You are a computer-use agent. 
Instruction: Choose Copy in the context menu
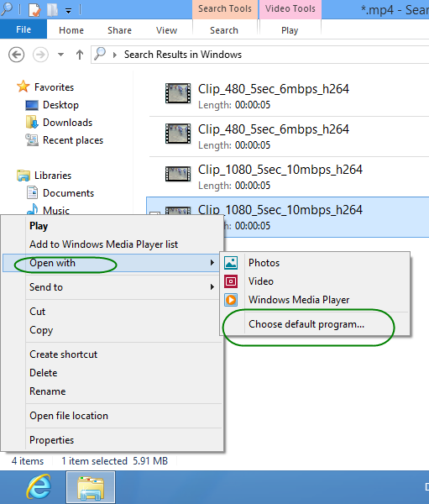[x=112, y=330]
